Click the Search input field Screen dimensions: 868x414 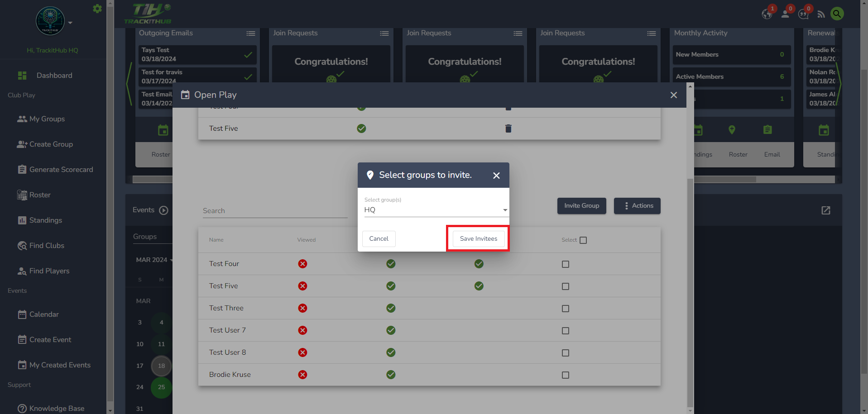(x=275, y=211)
